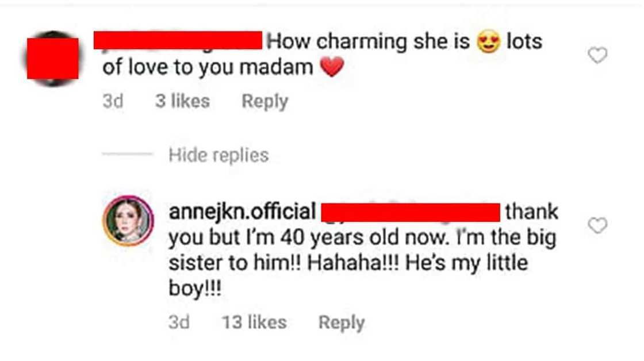The image size is (644, 361).
Task: Collapse the thread with Hide replies
Action: click(x=218, y=155)
